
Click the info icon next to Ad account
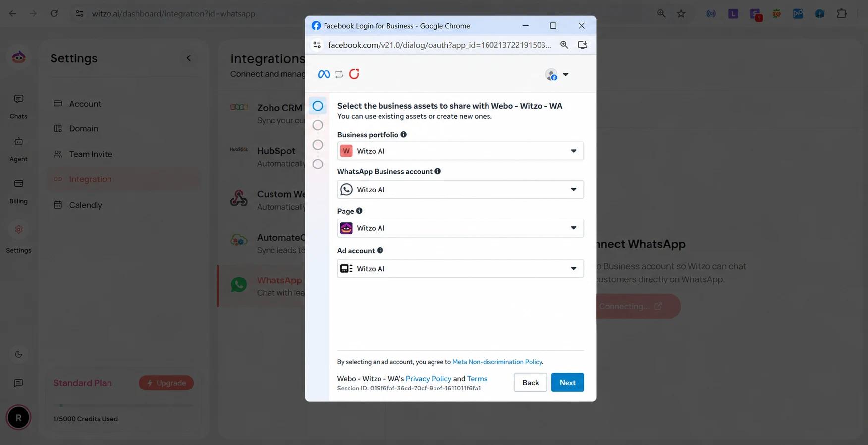pos(380,250)
